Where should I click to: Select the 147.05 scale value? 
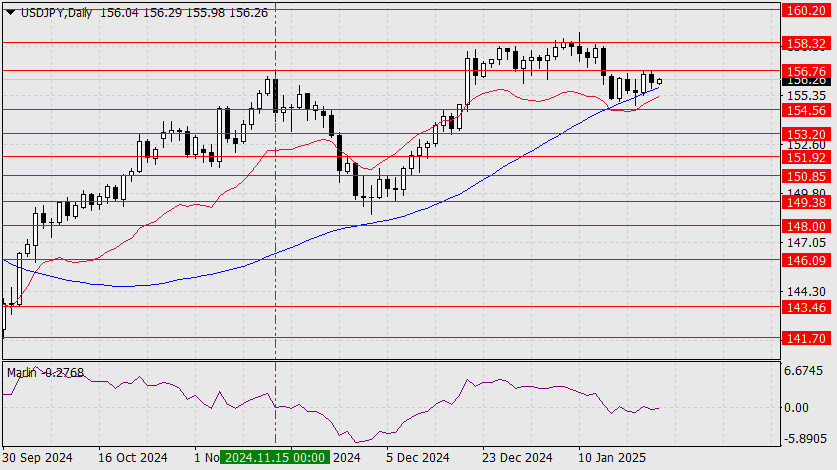tap(806, 242)
